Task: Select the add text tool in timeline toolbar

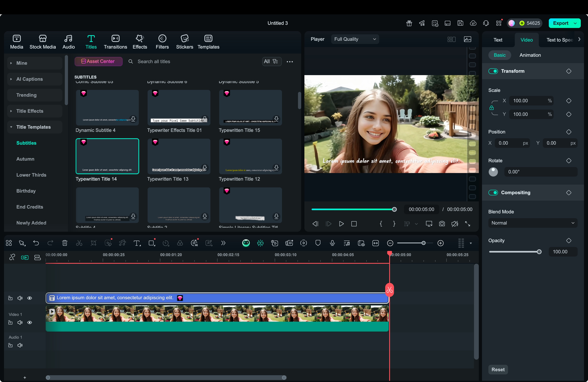Action: [137, 243]
